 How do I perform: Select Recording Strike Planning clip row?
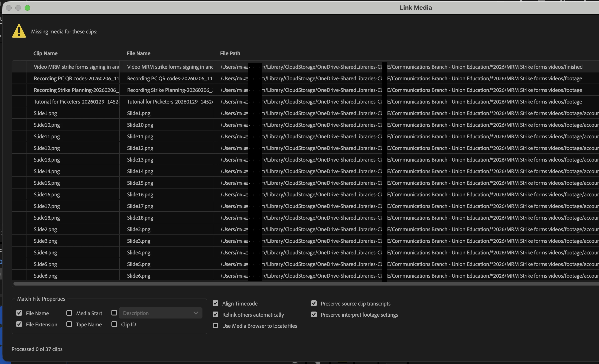pos(76,90)
